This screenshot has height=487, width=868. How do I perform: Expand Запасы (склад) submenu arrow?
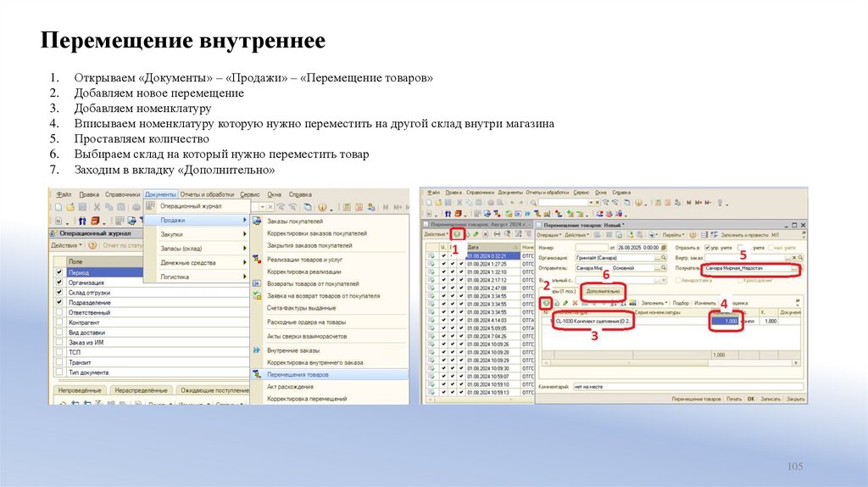[x=244, y=249]
